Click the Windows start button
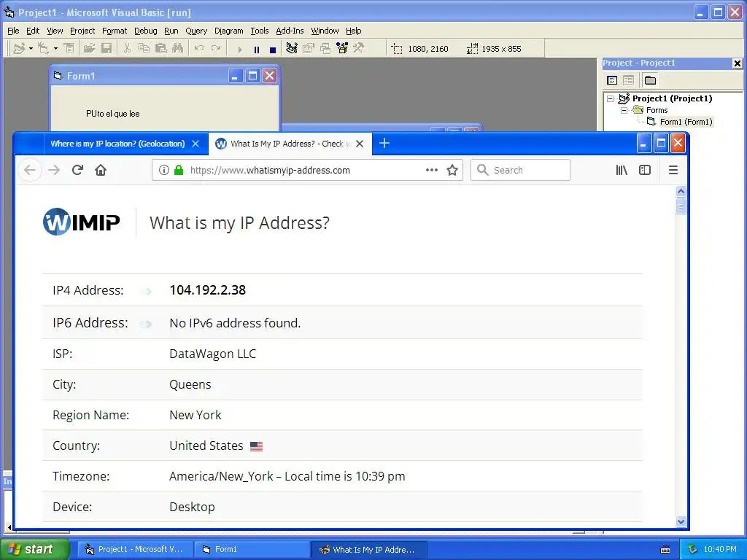 (34, 549)
